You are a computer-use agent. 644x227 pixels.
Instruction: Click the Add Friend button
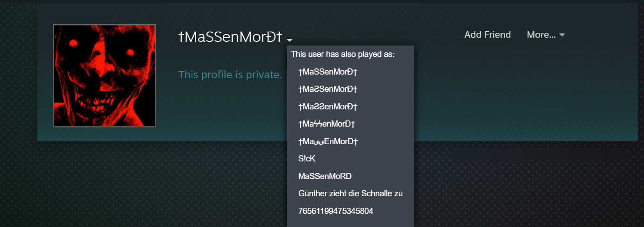click(x=487, y=35)
